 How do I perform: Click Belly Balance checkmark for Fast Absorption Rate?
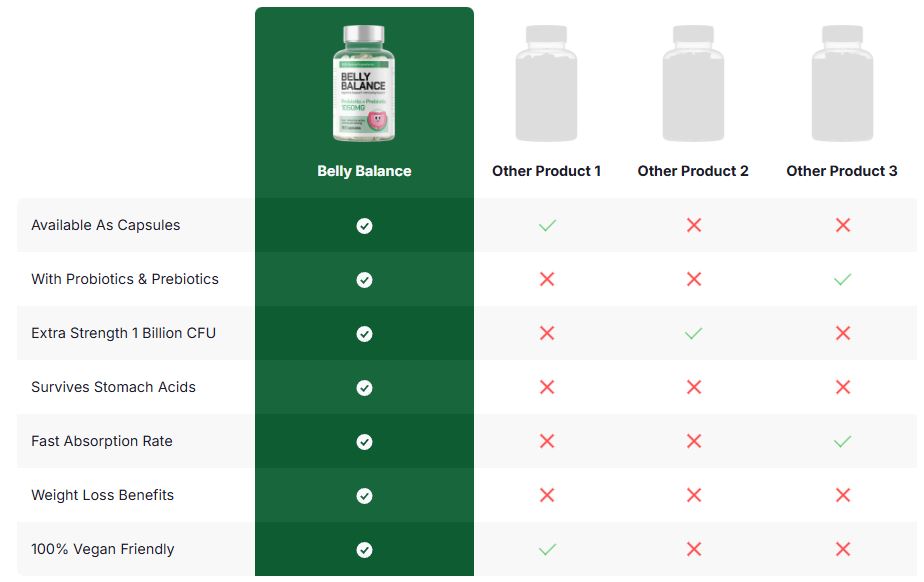[364, 442]
